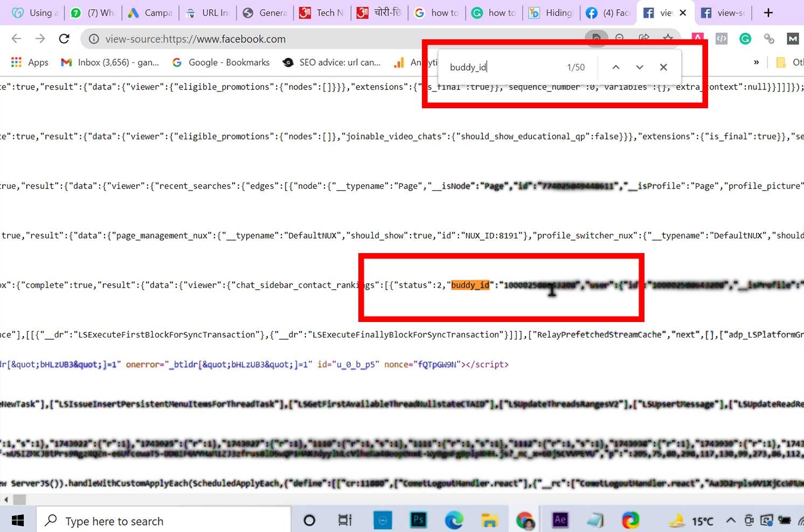804x532 pixels.
Task: Open the Notepad taskbar icon
Action: [x=596, y=520]
